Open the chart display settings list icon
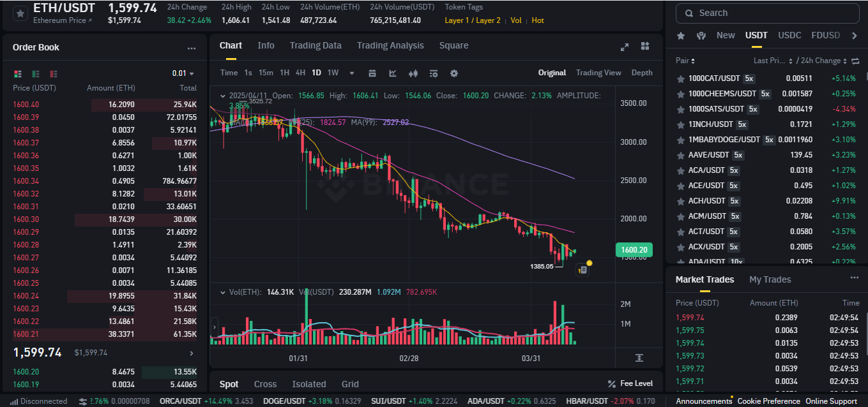This screenshot has height=407, width=868. point(434,73)
